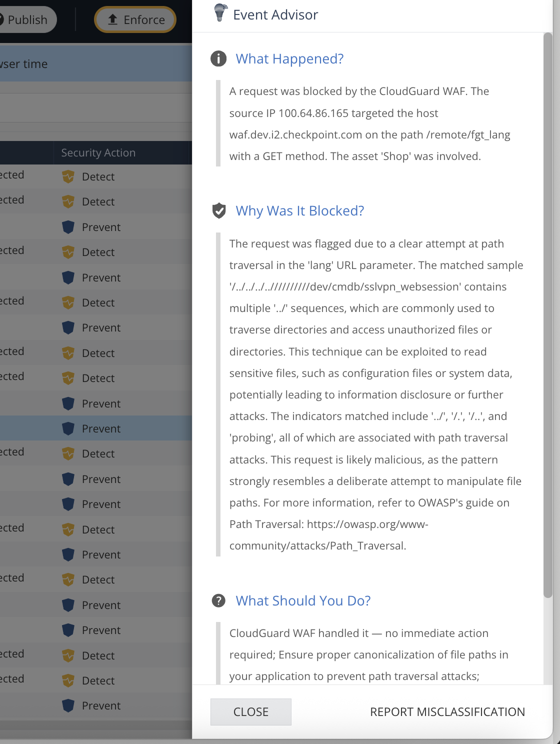
Task: Open the Why Was It Blocked? heading
Action: 300,211
